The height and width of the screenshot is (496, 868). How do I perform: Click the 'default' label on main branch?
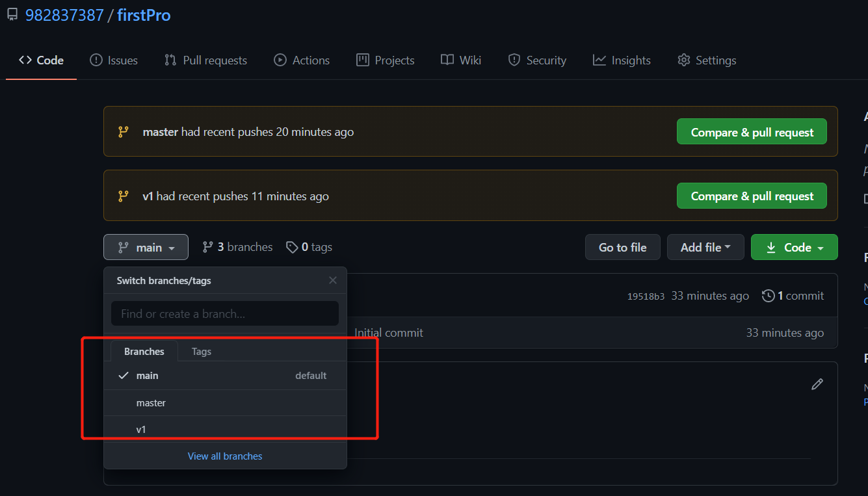[x=311, y=376]
